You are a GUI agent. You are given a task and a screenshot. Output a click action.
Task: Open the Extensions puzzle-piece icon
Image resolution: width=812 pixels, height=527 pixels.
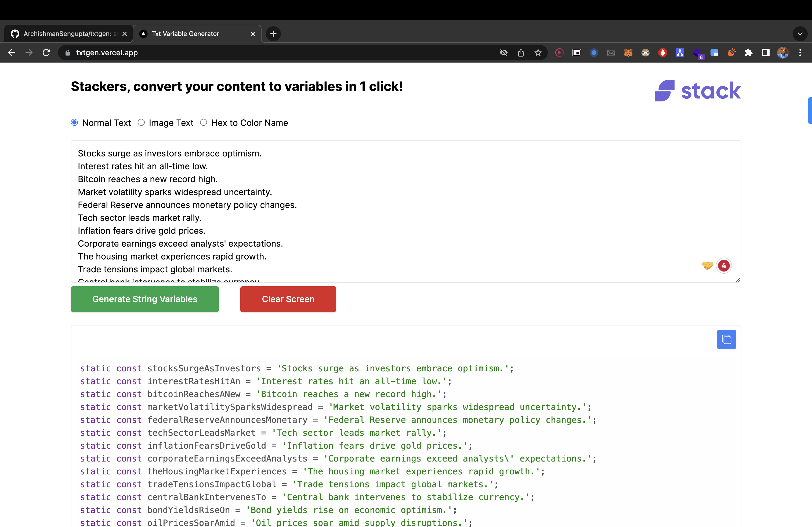coord(749,53)
